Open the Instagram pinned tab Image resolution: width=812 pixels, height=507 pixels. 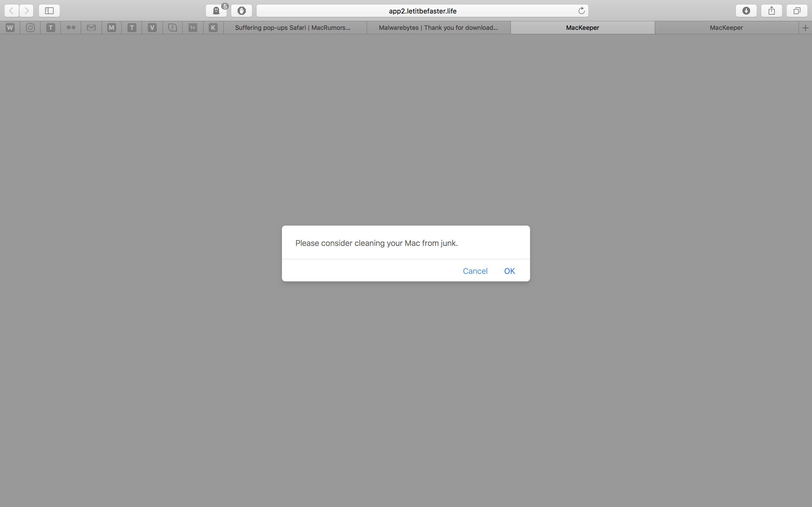click(30, 28)
